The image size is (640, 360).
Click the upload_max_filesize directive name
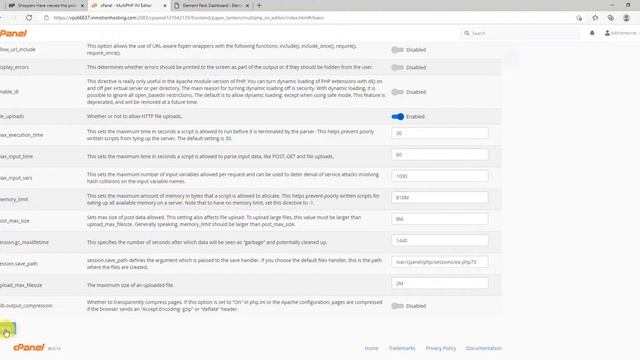click(21, 285)
